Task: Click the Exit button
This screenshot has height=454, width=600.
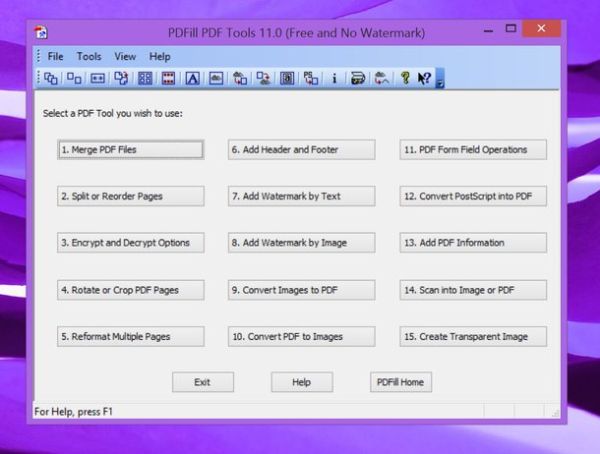Action: [x=202, y=382]
